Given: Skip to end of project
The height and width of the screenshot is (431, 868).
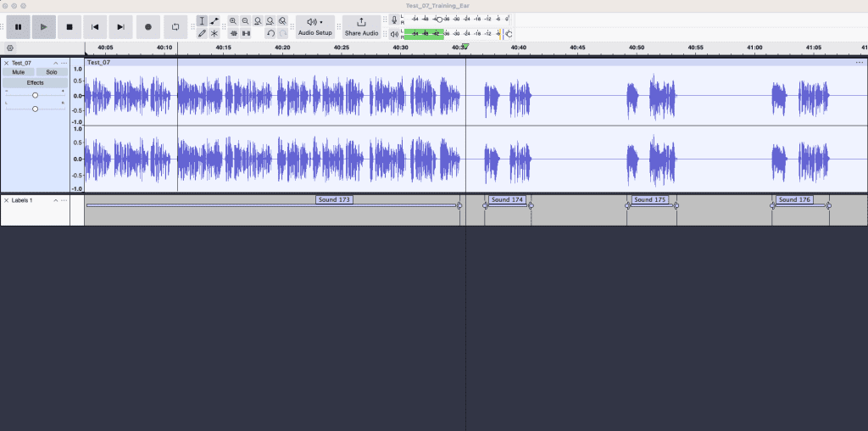Looking at the screenshot, I should [120, 26].
